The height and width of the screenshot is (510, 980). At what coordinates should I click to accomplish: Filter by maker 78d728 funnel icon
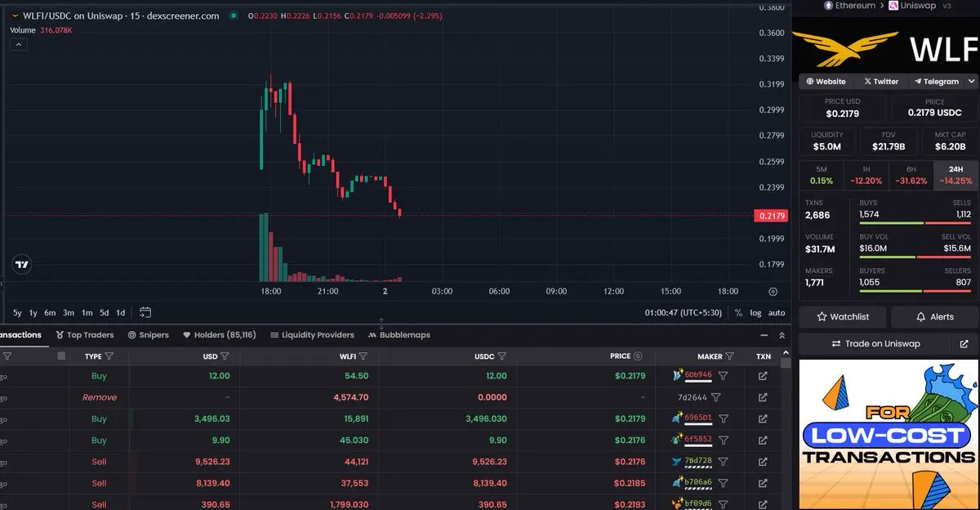723,462
